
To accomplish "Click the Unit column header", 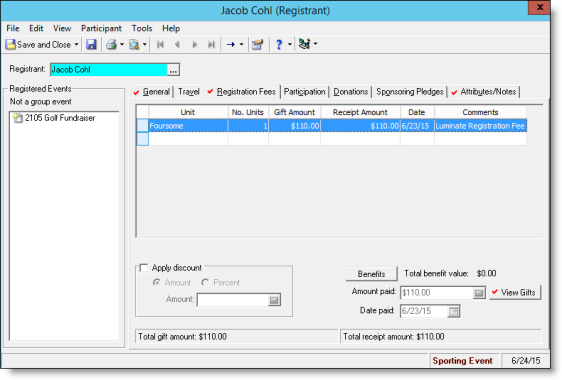I will click(188, 112).
